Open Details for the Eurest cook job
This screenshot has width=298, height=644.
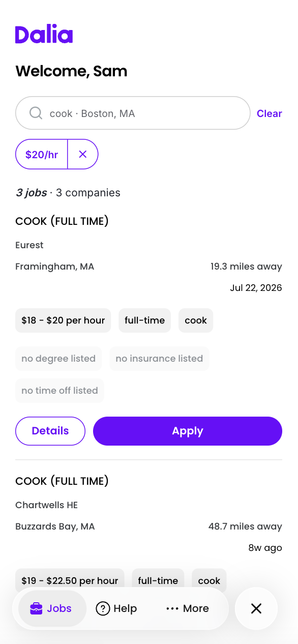[50, 431]
